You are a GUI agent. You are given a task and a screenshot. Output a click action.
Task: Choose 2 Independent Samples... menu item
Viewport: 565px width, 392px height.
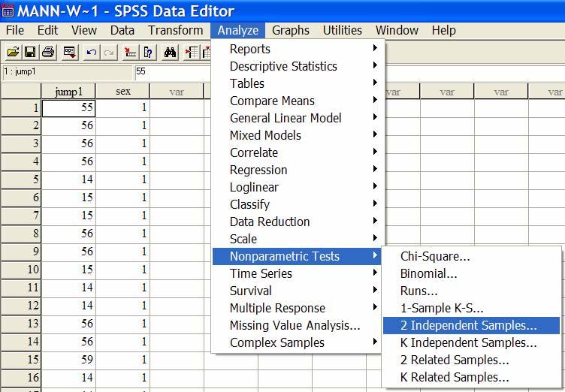pos(471,325)
